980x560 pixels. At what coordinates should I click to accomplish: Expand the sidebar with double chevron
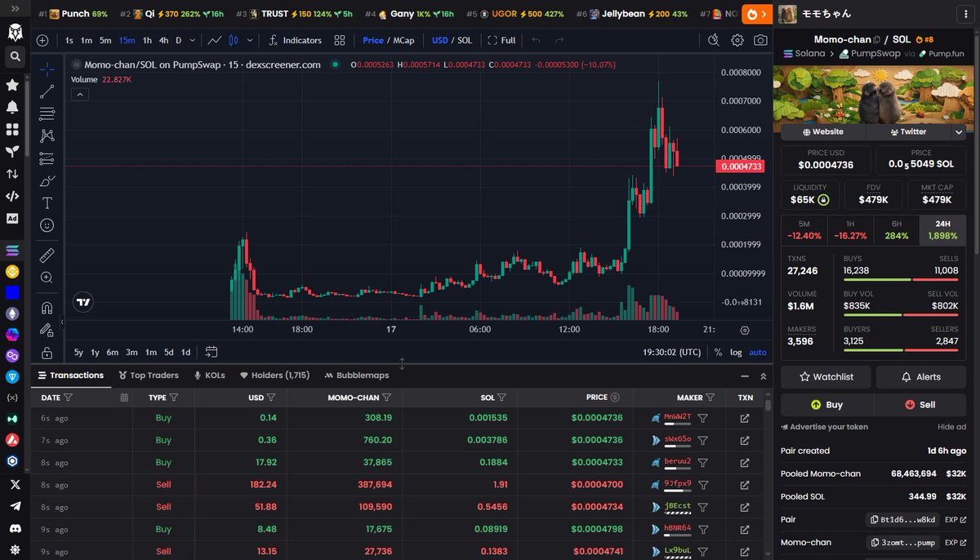15,7
